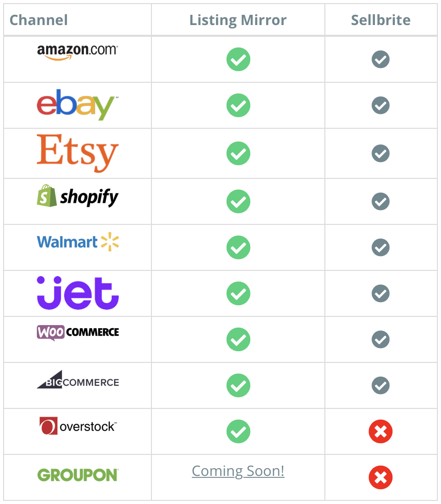Click Sellbrite red X for Groupon

click(x=381, y=477)
